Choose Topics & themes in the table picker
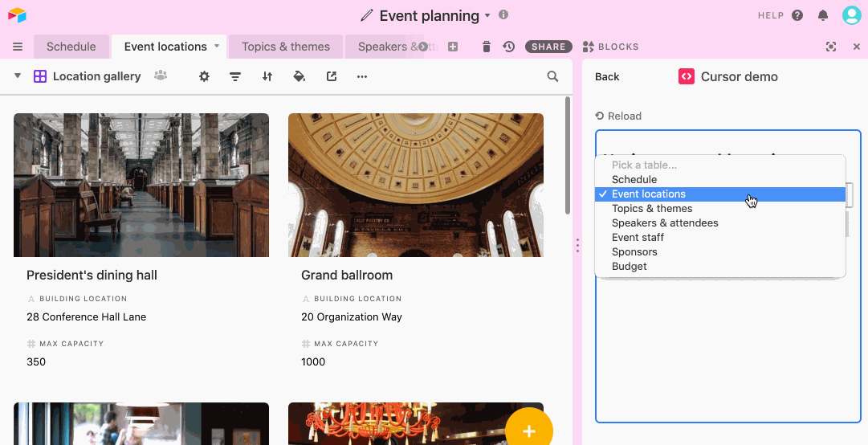 (720, 208)
